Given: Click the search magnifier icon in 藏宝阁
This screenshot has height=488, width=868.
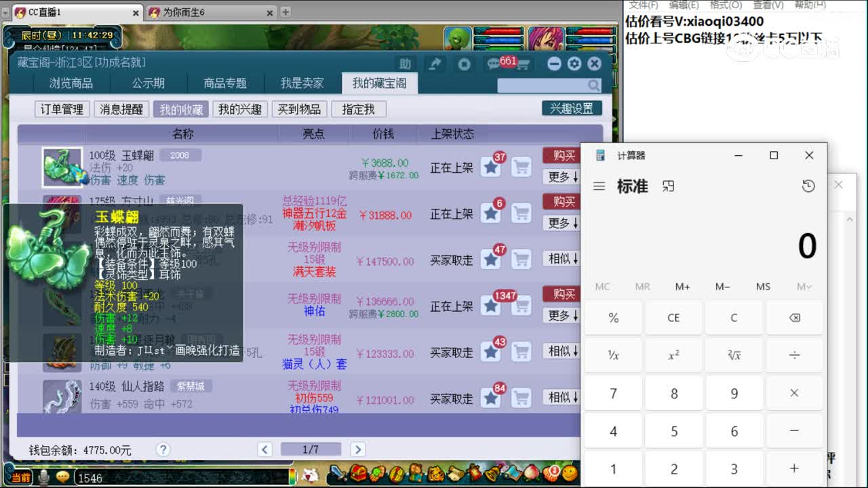Looking at the screenshot, I should click(x=594, y=85).
